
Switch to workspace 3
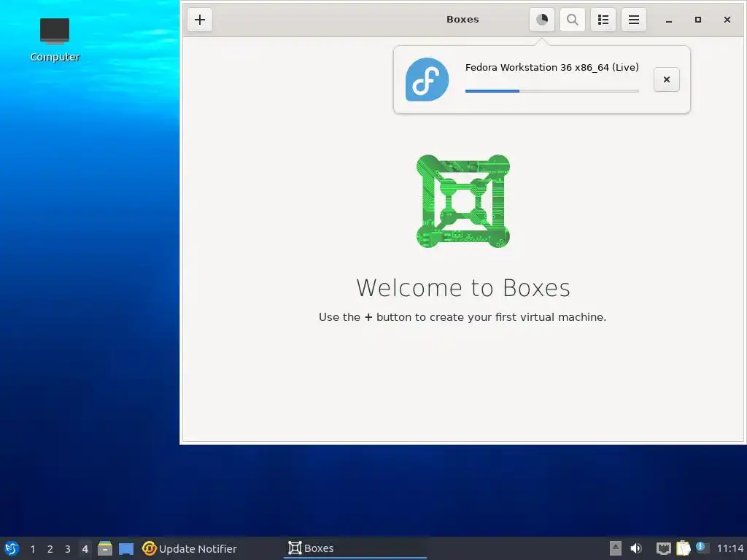click(x=68, y=549)
